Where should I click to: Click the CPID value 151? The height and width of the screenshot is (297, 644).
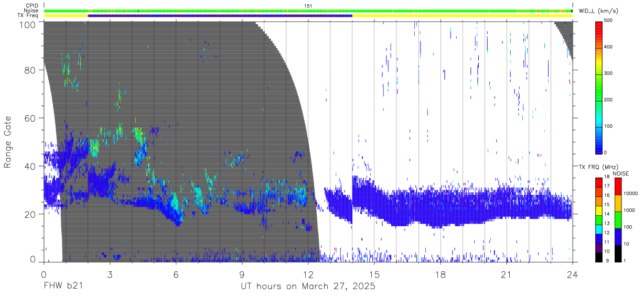point(308,6)
